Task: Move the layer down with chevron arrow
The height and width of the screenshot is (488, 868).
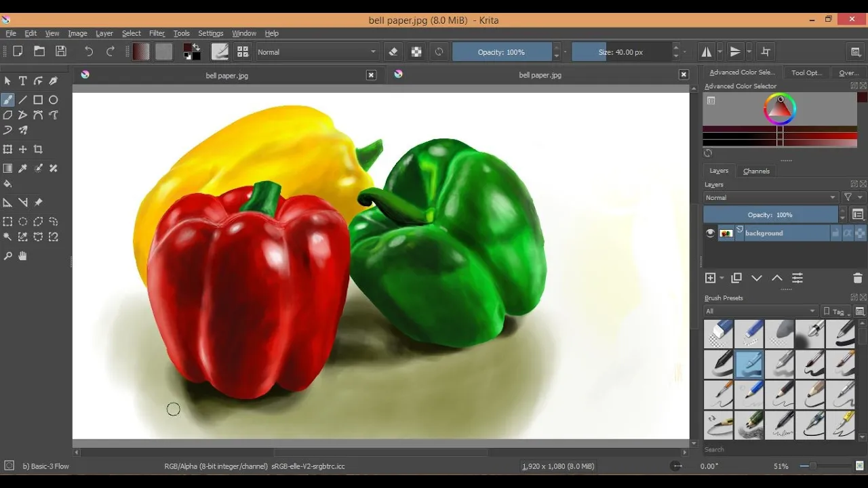Action: pyautogui.click(x=757, y=278)
